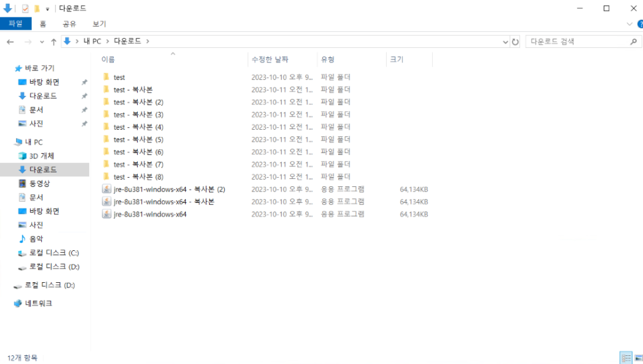The width and height of the screenshot is (643, 364).
Task: Open 음악 music folder in sidebar
Action: (22, 239)
